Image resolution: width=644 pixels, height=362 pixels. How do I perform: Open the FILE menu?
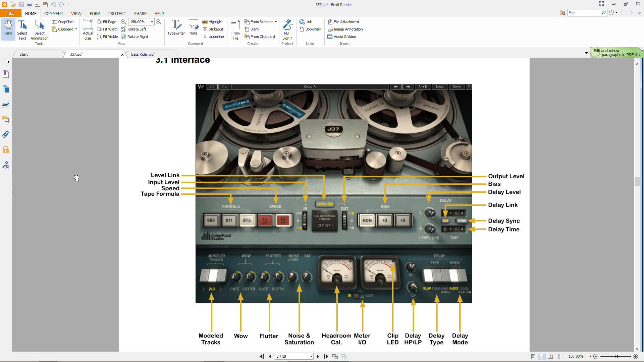click(x=10, y=13)
